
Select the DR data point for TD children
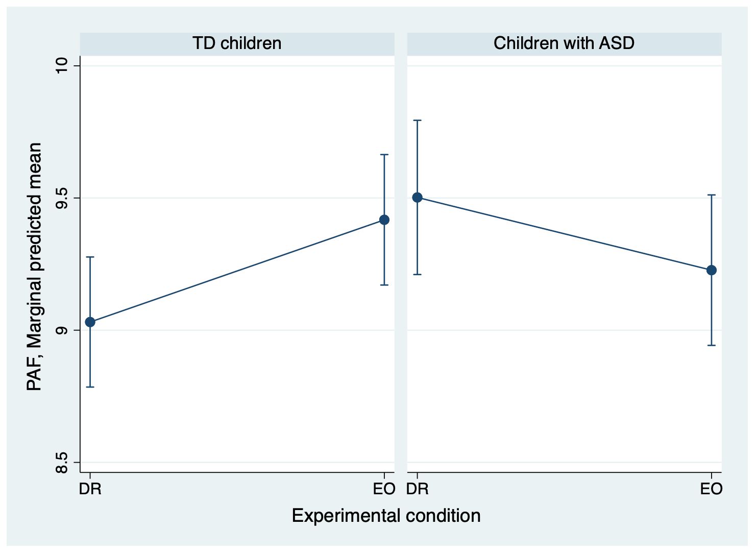[x=90, y=322]
